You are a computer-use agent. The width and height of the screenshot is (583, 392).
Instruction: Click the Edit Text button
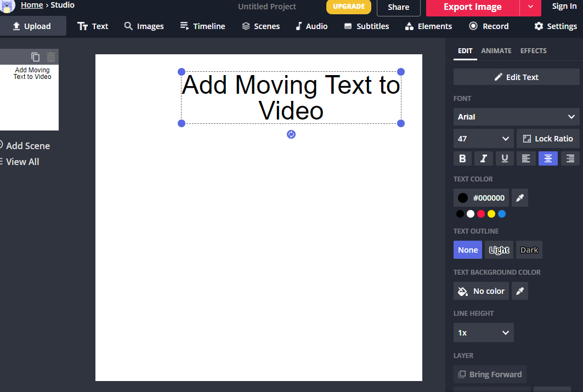click(x=516, y=77)
